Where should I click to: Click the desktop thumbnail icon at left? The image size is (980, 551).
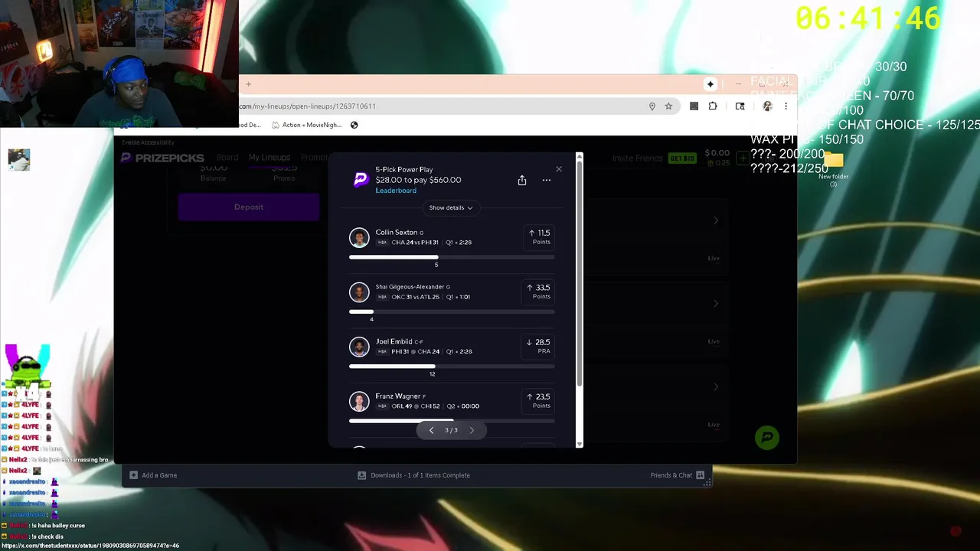(x=18, y=158)
